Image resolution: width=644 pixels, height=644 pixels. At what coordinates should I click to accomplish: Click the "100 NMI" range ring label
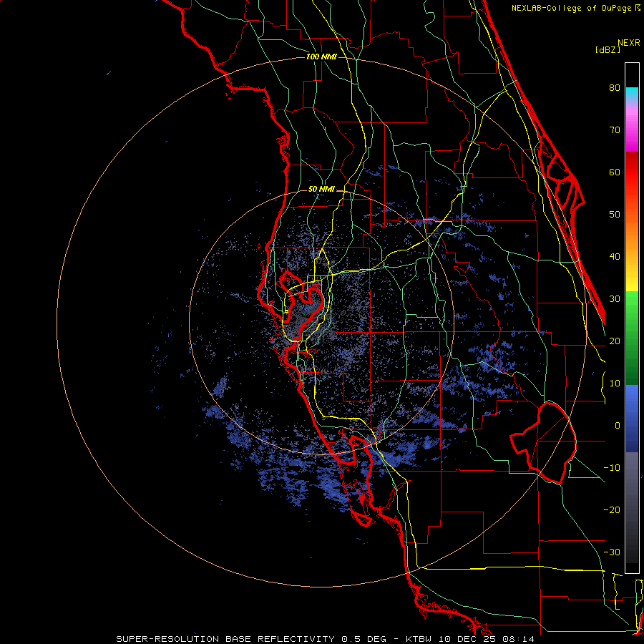click(x=321, y=57)
